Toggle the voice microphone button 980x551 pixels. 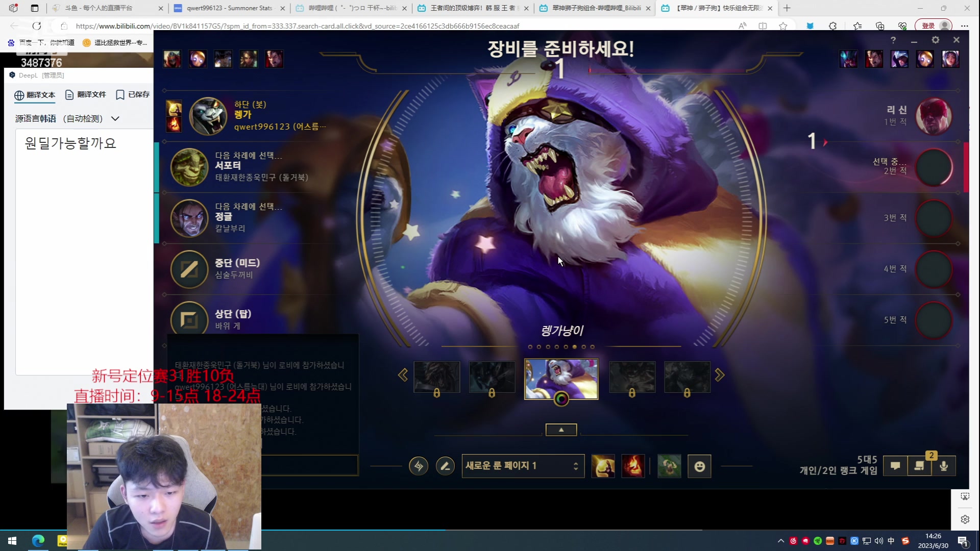pyautogui.click(x=944, y=466)
